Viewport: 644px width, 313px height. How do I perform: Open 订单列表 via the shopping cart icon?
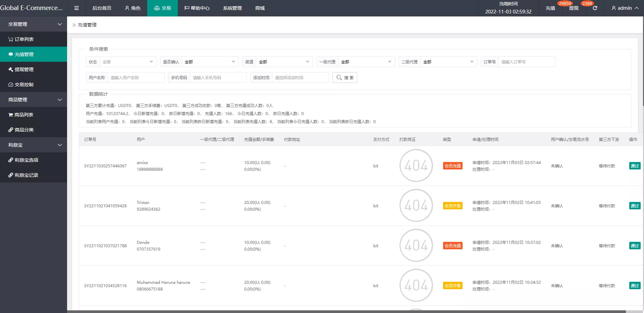(x=10, y=39)
